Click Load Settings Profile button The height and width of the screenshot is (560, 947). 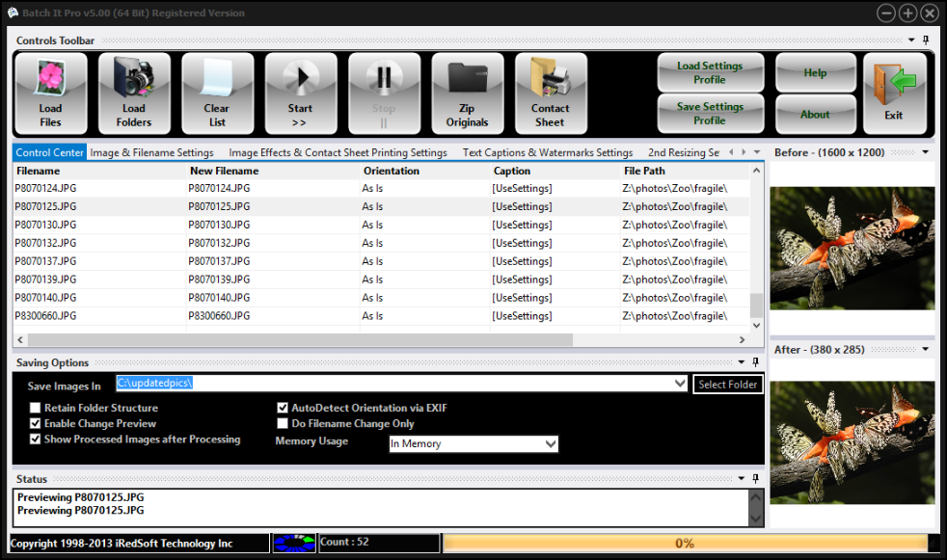710,72
